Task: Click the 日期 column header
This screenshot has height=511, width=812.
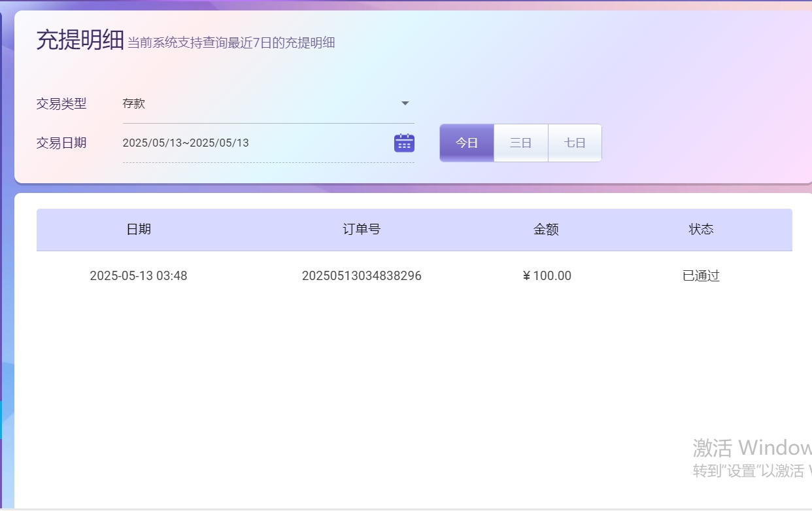Action: 139,229
